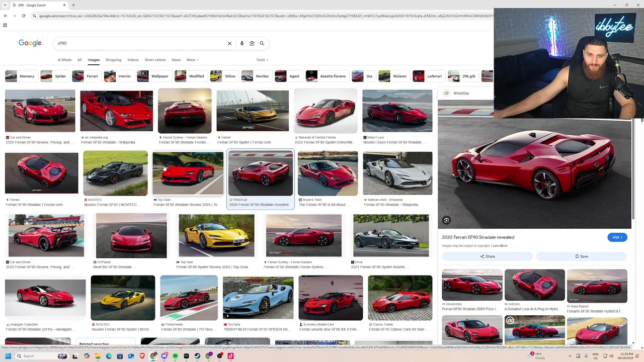Viewport: 644px width, 362px height.
Task: Open DriveArabia related image in side panel
Action: (472, 285)
